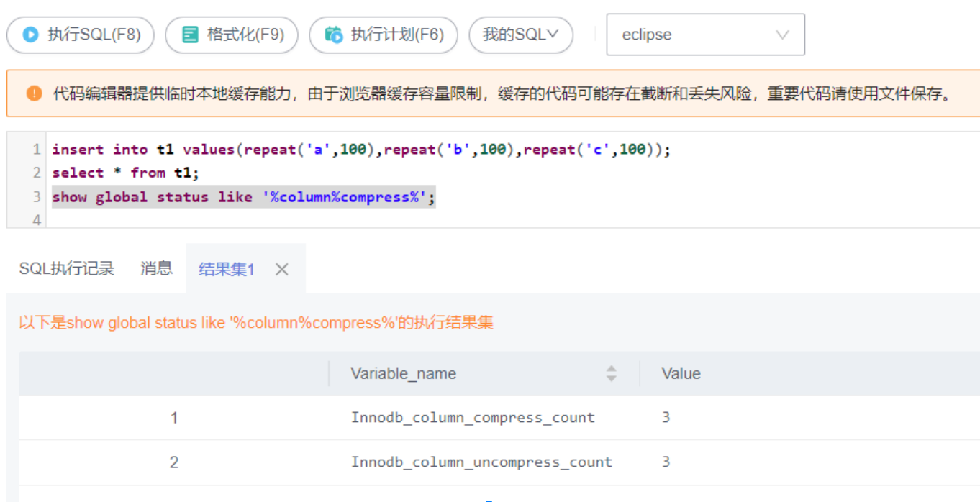980x502 pixels.
Task: Click the play icon on 执行SQL button
Action: (30, 35)
